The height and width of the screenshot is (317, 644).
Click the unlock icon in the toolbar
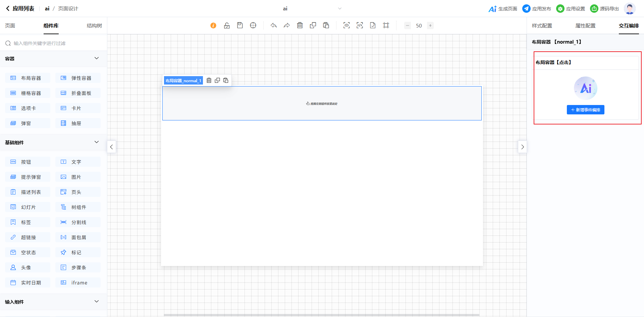227,25
